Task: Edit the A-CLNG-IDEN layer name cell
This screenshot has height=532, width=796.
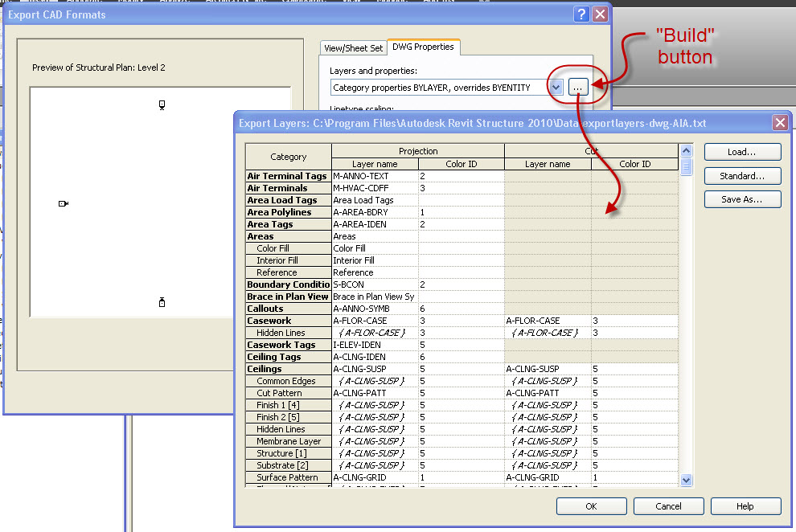Action: click(x=375, y=357)
